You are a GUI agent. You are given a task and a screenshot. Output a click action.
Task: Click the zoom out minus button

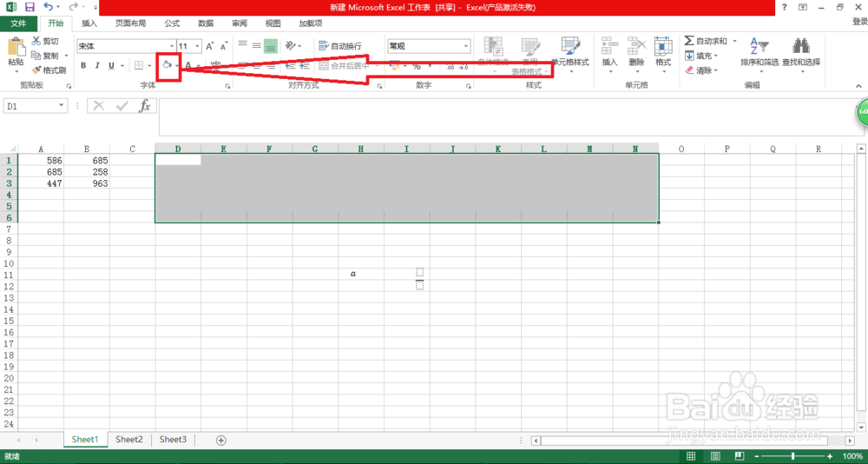[x=757, y=455]
